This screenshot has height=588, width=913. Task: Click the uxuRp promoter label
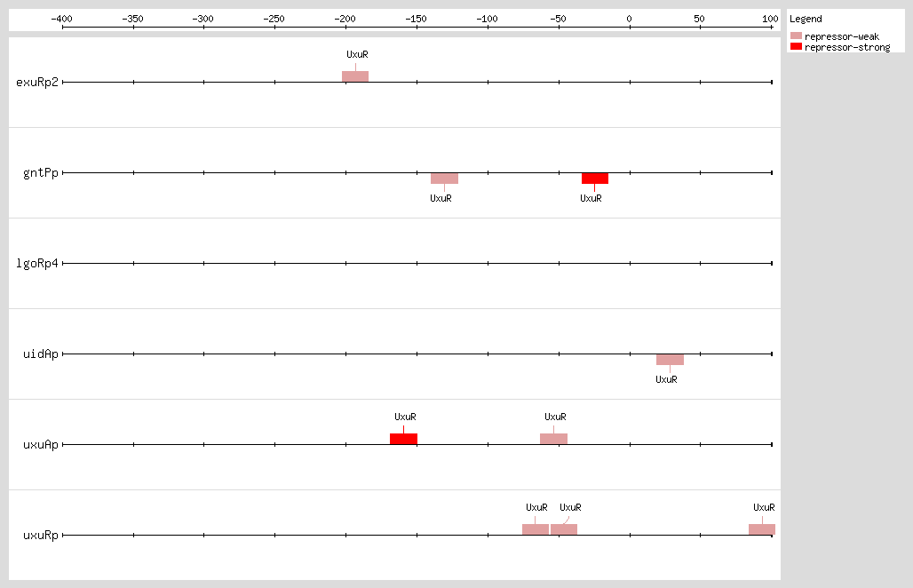click(41, 535)
